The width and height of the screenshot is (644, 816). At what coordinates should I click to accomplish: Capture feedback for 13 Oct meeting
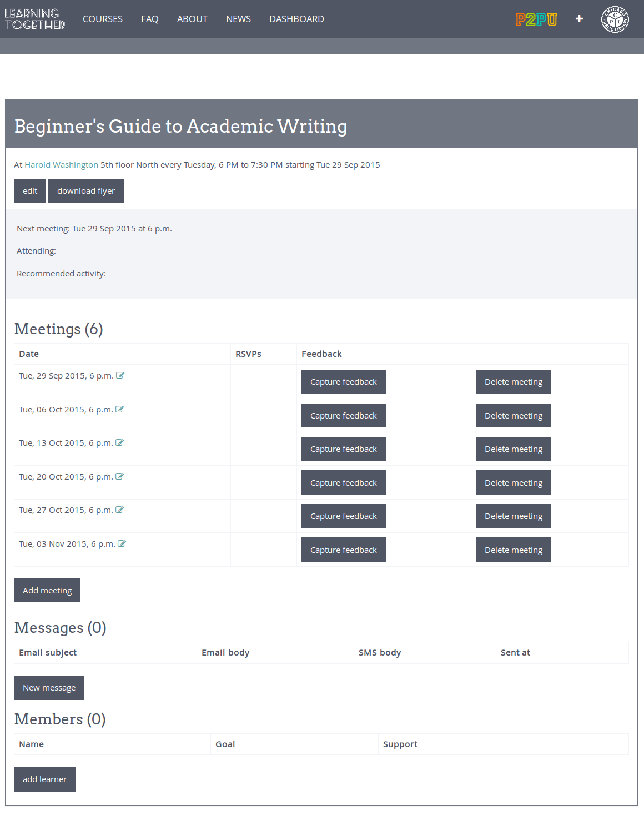344,449
